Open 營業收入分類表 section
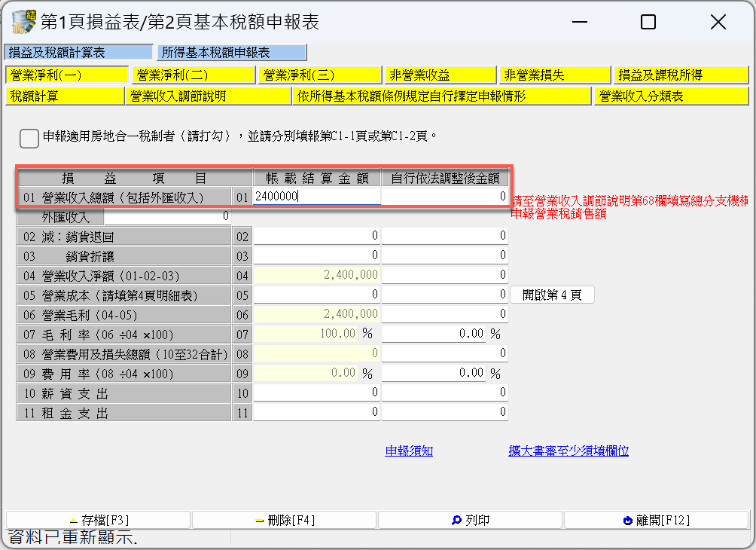 tap(671, 96)
